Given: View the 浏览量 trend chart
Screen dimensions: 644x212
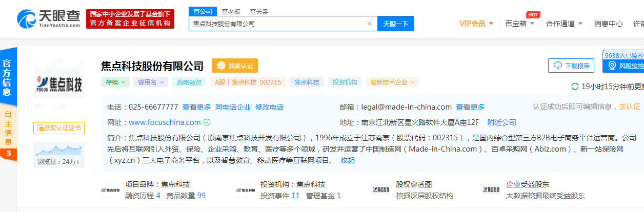Looking at the screenshot, I should [59, 150].
